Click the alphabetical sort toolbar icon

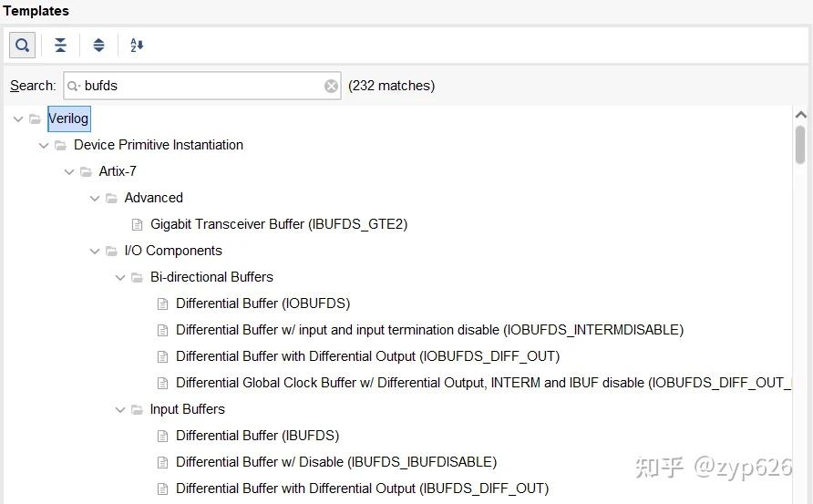[x=137, y=45]
